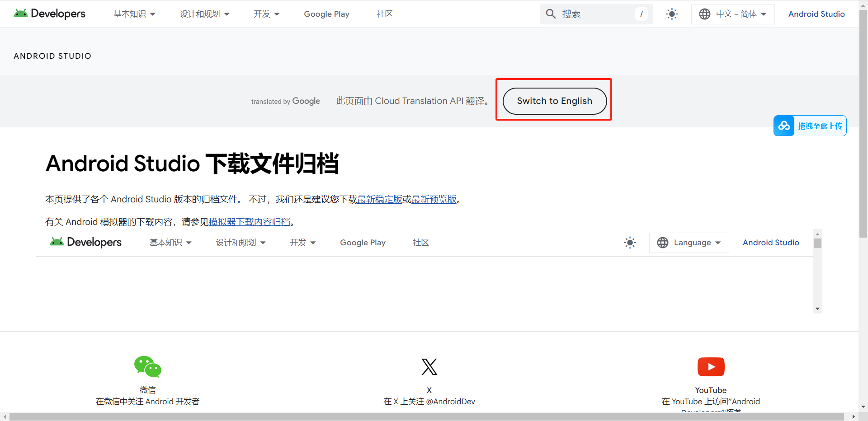The image size is (868, 421).
Task: Select Google Play in the top navigation
Action: (x=326, y=14)
